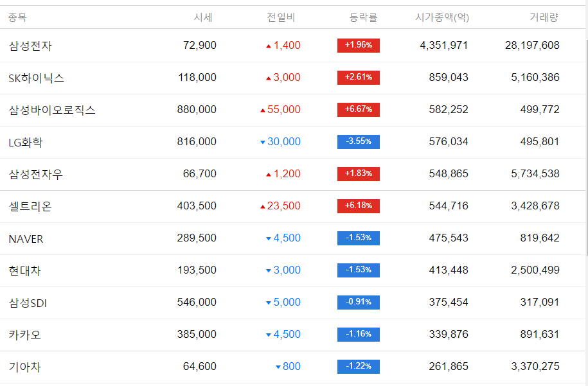Image resolution: width=588 pixels, height=386 pixels.
Task: Click the 816,000 price cell
Action: (197, 142)
